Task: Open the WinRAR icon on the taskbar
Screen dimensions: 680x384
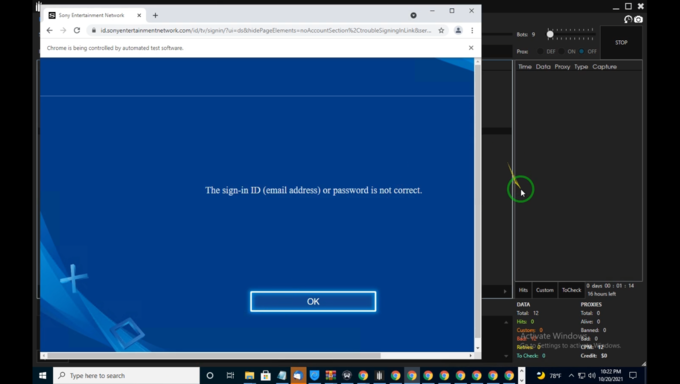Action: pos(330,375)
